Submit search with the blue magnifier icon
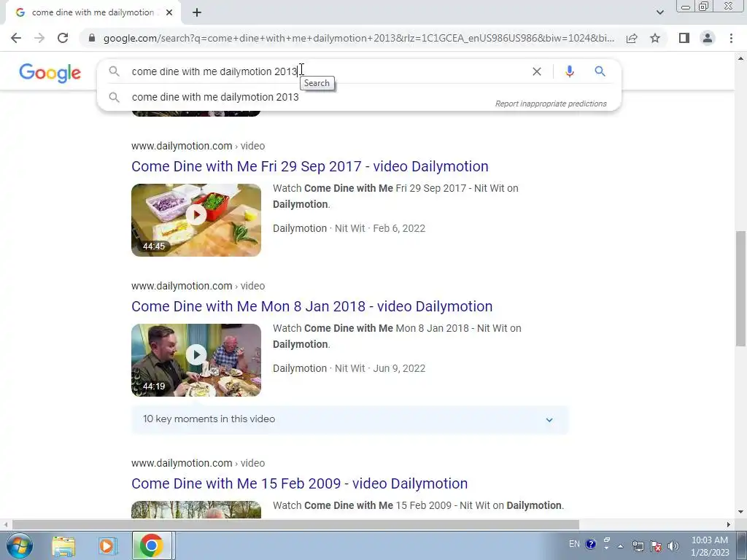This screenshot has width=747, height=560. 600,71
